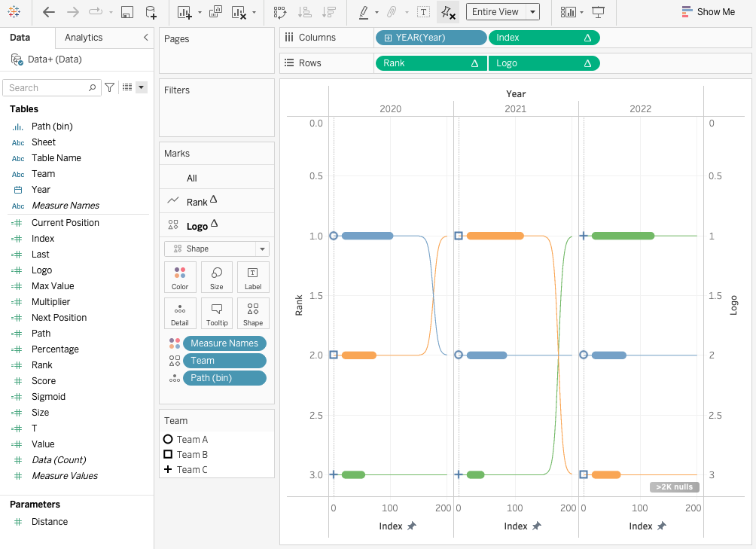Collapse the Data pane with chevron
Viewport: 756px width, 549px height.
click(145, 37)
